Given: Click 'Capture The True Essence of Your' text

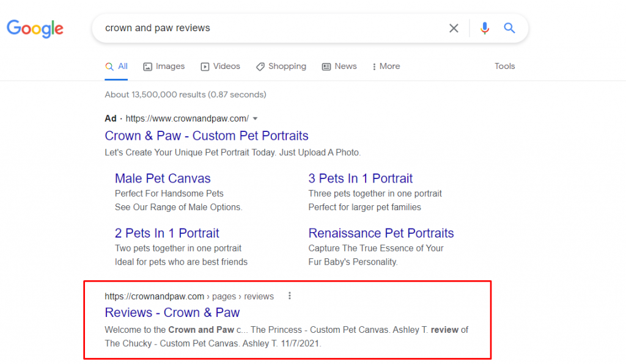Looking at the screenshot, I should coord(376,249).
